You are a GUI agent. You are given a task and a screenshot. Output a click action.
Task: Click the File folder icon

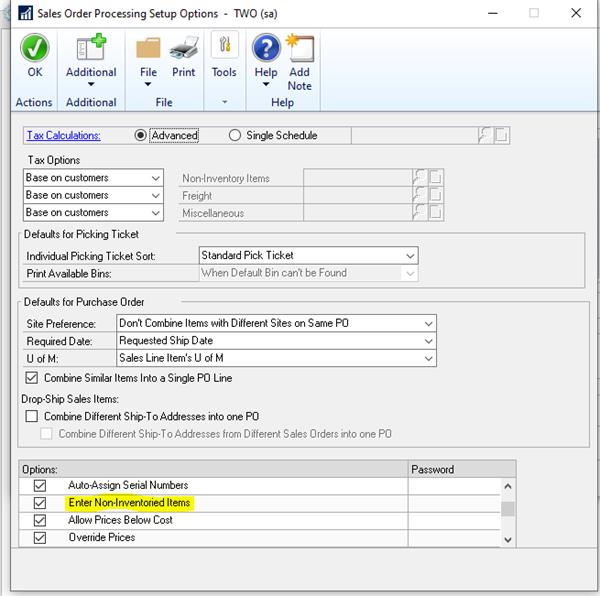click(148, 48)
